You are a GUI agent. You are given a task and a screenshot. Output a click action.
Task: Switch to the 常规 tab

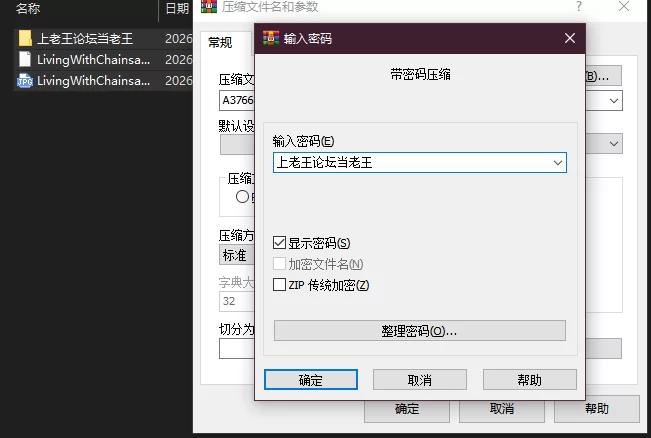220,43
